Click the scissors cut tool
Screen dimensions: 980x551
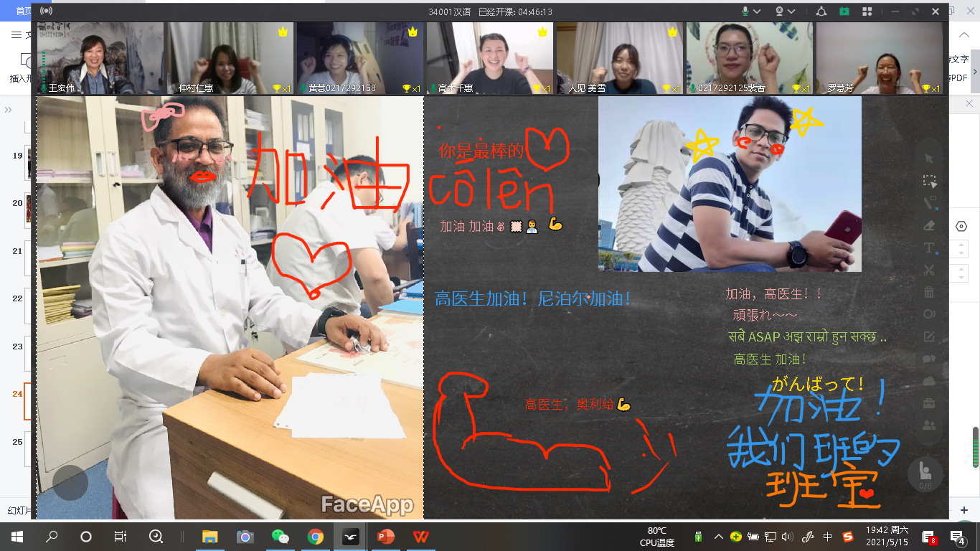coord(929,270)
